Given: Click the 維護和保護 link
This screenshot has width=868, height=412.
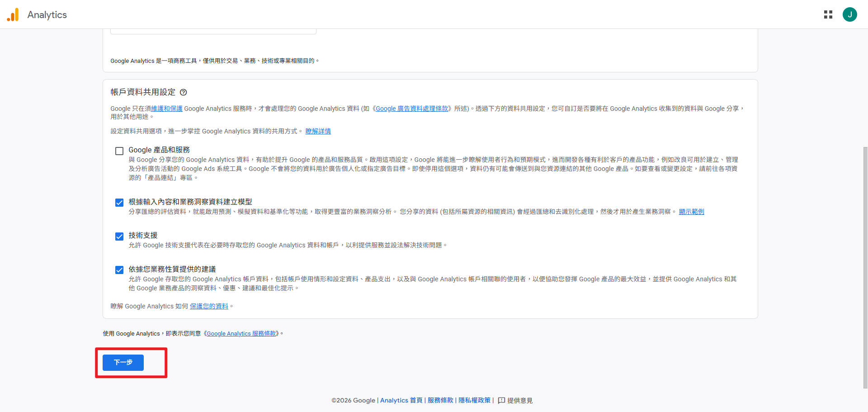Looking at the screenshot, I should [165, 109].
